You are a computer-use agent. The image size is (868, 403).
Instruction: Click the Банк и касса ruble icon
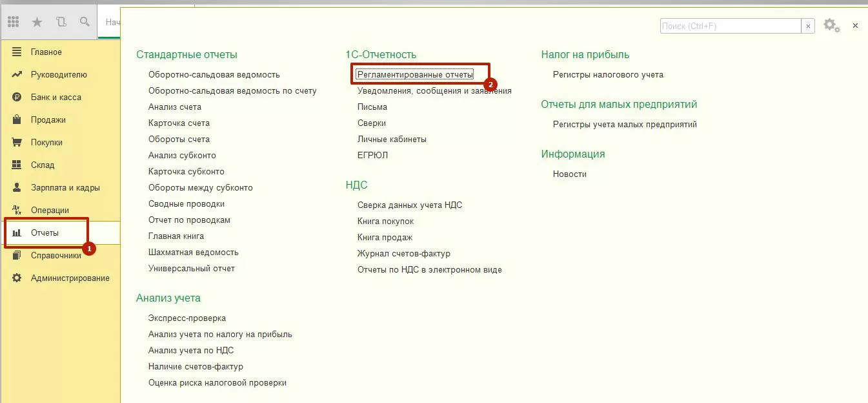tap(17, 97)
